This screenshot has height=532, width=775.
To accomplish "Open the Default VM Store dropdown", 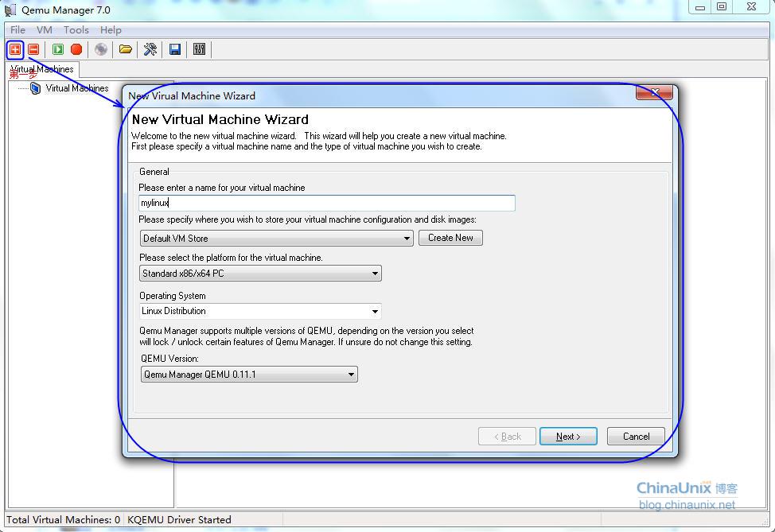I will click(x=276, y=238).
